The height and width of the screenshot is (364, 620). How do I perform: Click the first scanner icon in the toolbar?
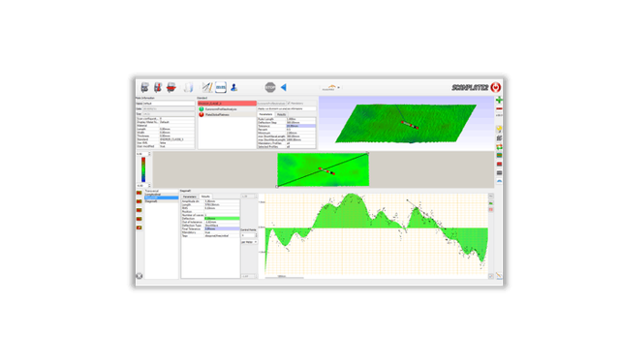(144, 87)
